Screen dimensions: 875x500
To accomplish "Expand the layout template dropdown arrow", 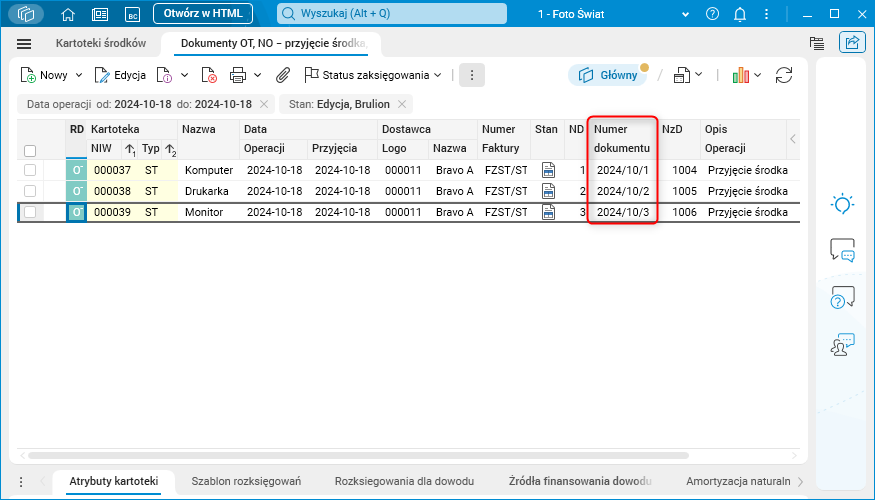I will pos(698,75).
